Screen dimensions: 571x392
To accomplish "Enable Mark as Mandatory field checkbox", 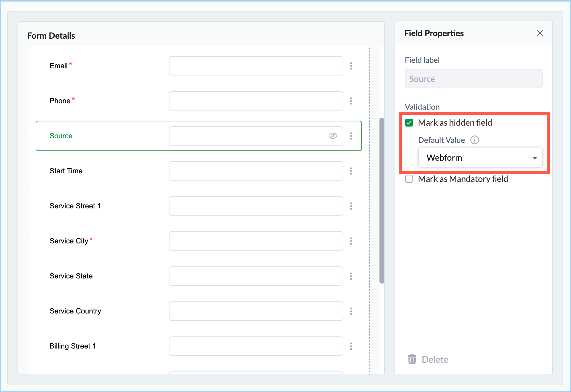I will [x=409, y=179].
